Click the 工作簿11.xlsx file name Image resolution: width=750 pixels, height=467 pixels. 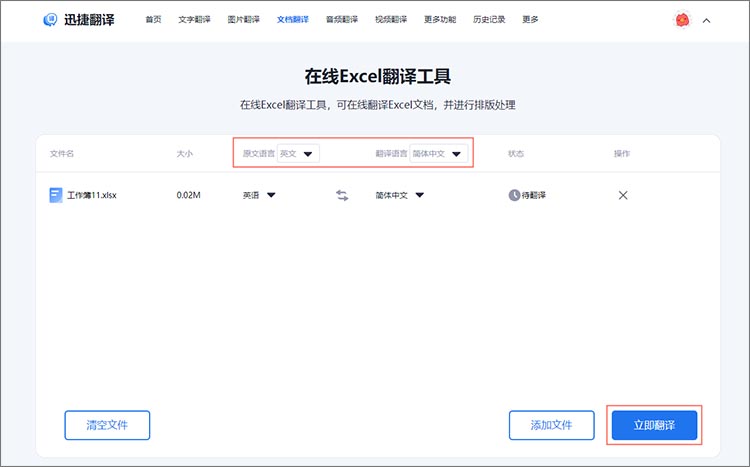92,195
